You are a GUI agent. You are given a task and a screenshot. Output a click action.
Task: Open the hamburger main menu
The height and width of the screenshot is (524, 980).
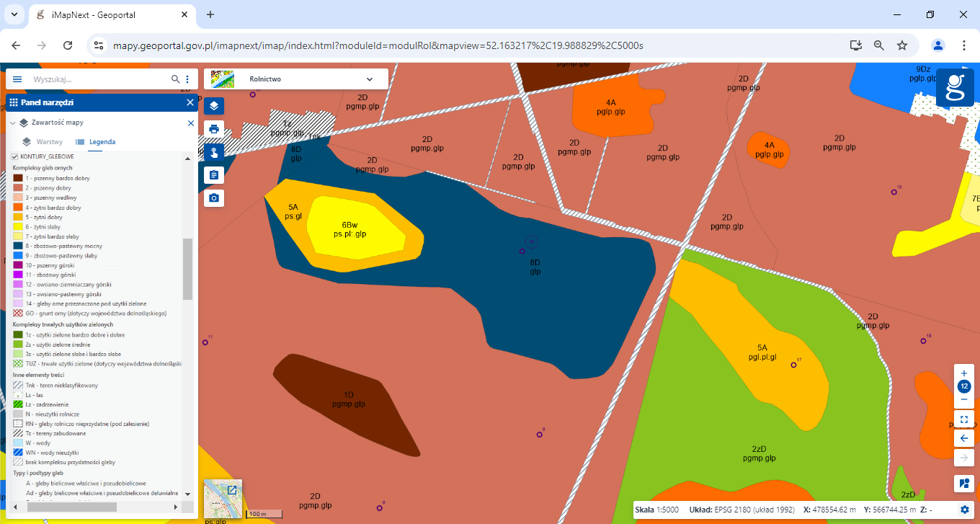coord(17,79)
